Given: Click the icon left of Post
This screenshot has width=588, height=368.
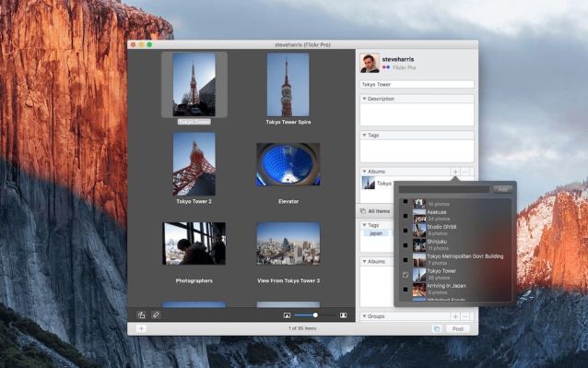Looking at the screenshot, I should pyautogui.click(x=437, y=329).
